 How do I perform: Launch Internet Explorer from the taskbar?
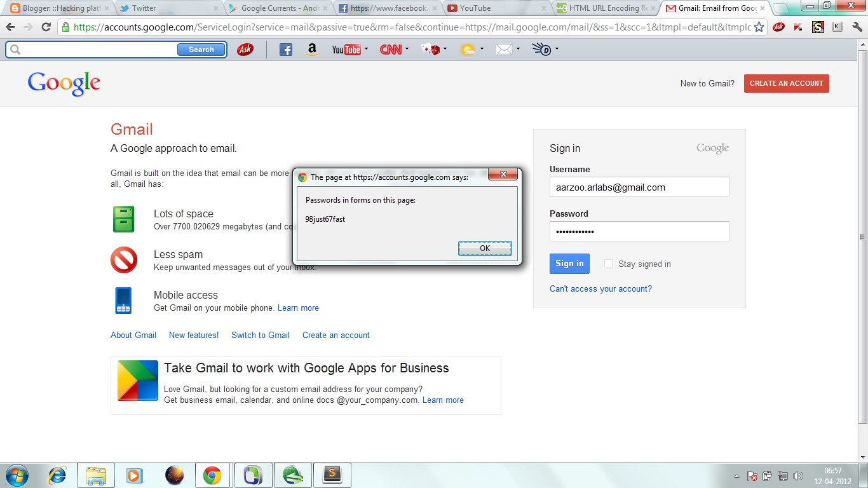point(57,475)
